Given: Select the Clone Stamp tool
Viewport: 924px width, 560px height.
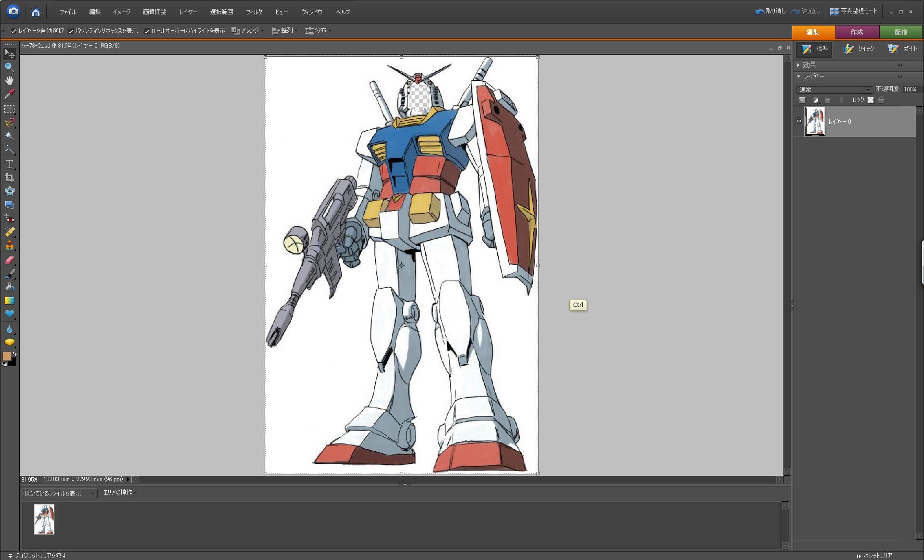Looking at the screenshot, I should tap(9, 245).
